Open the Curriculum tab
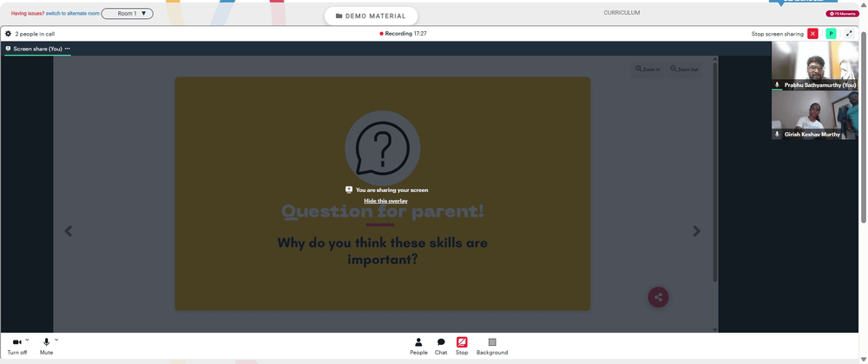 pos(621,12)
